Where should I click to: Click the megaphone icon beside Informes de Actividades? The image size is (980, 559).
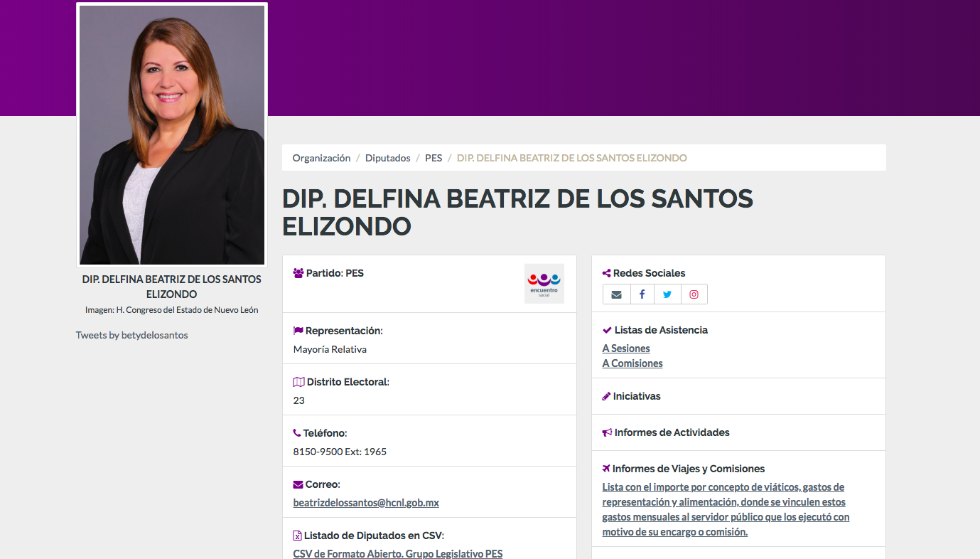pyautogui.click(x=606, y=432)
